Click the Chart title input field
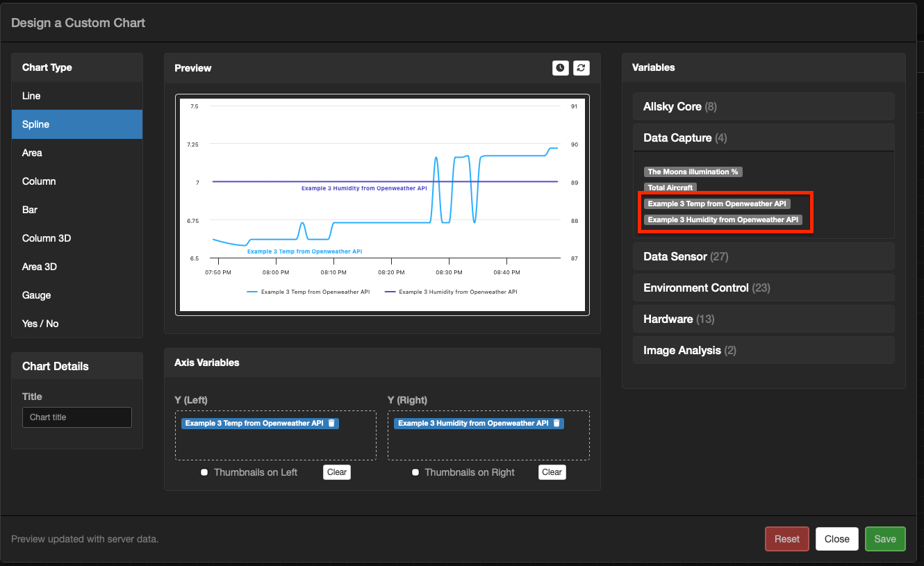Viewport: 924px width, 566px height. tap(76, 417)
